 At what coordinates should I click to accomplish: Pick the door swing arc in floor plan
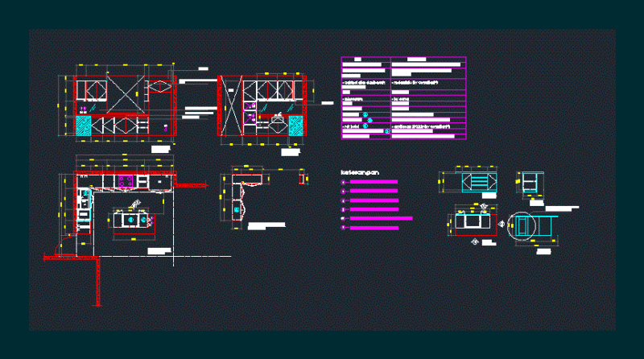click(65, 245)
